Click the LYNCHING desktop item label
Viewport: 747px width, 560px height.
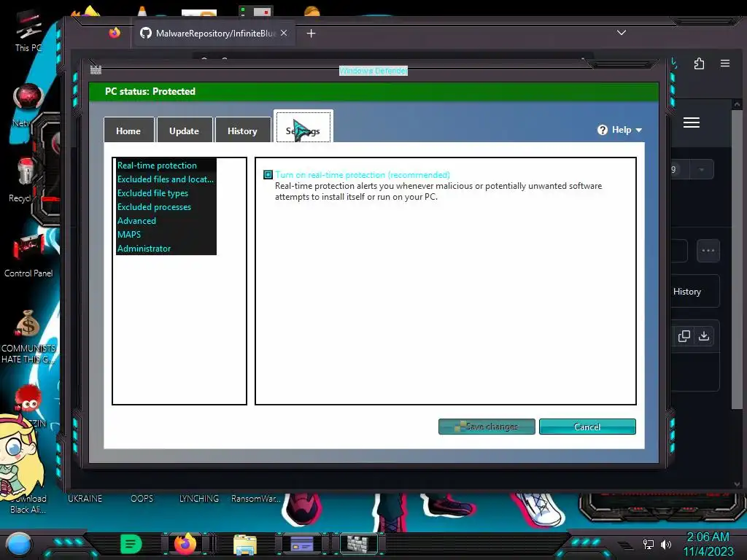tap(199, 499)
